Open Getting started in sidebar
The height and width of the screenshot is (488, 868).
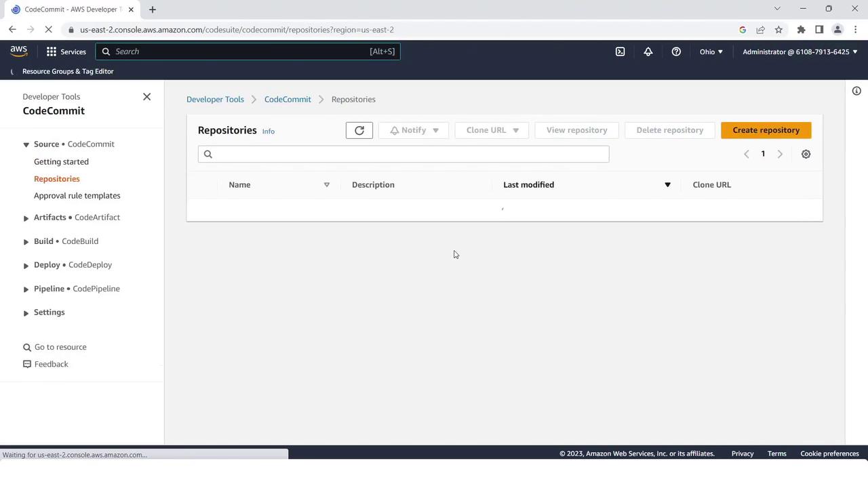61,161
